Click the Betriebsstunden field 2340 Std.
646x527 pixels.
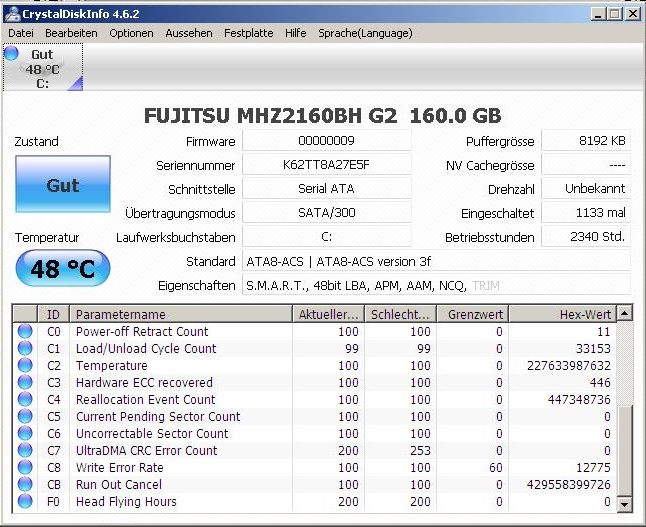(585, 237)
